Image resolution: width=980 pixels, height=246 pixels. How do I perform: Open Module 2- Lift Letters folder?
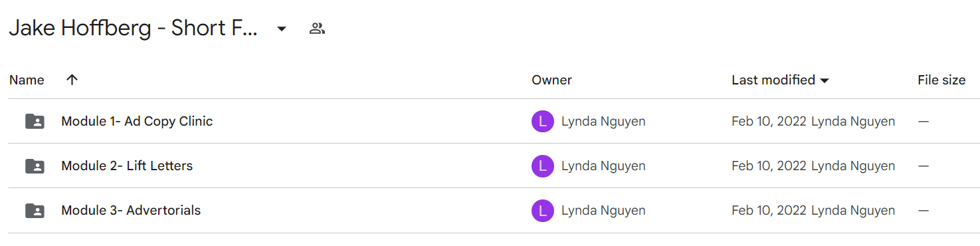[127, 166]
